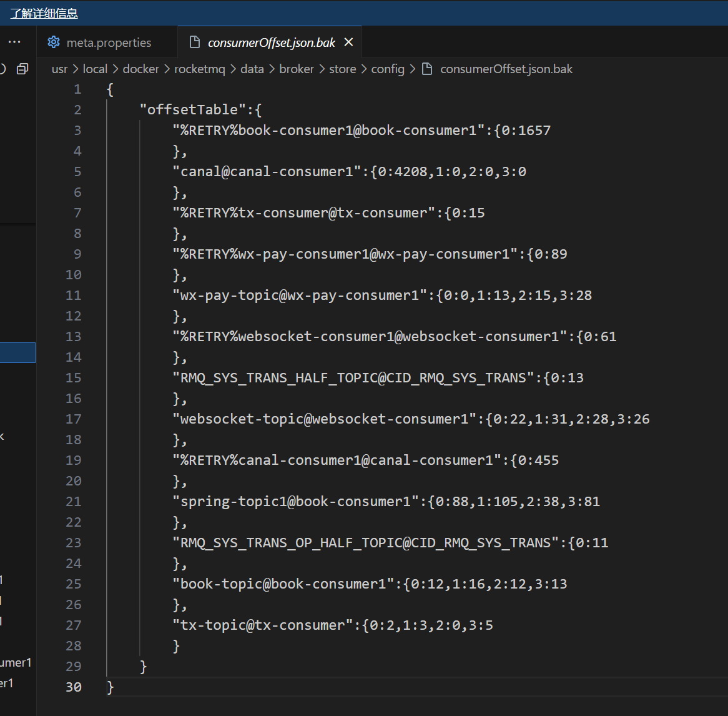This screenshot has height=716, width=728.
Task: Click the refresh explorer icon
Action: [3, 69]
